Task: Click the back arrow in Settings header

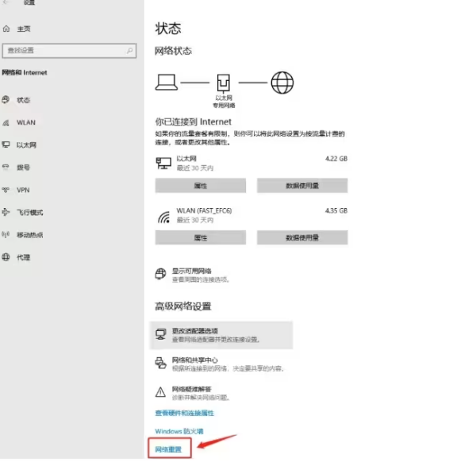Action: (x=6, y=2)
